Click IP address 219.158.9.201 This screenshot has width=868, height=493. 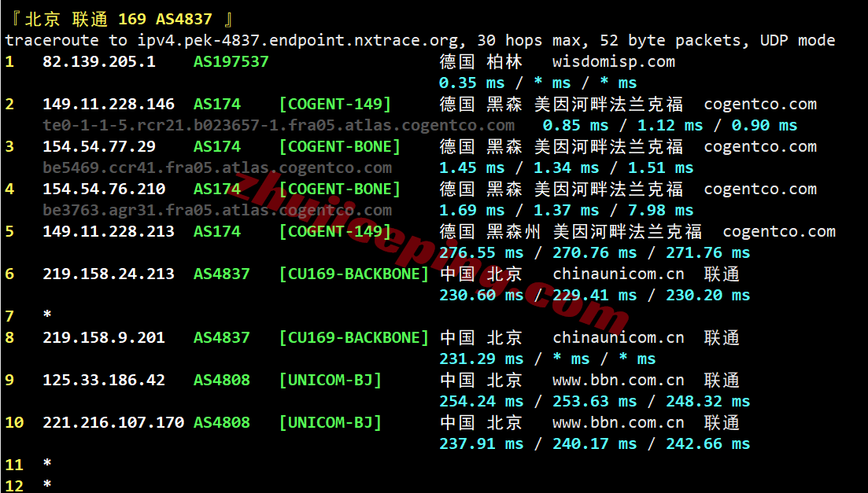pyautogui.click(x=104, y=337)
